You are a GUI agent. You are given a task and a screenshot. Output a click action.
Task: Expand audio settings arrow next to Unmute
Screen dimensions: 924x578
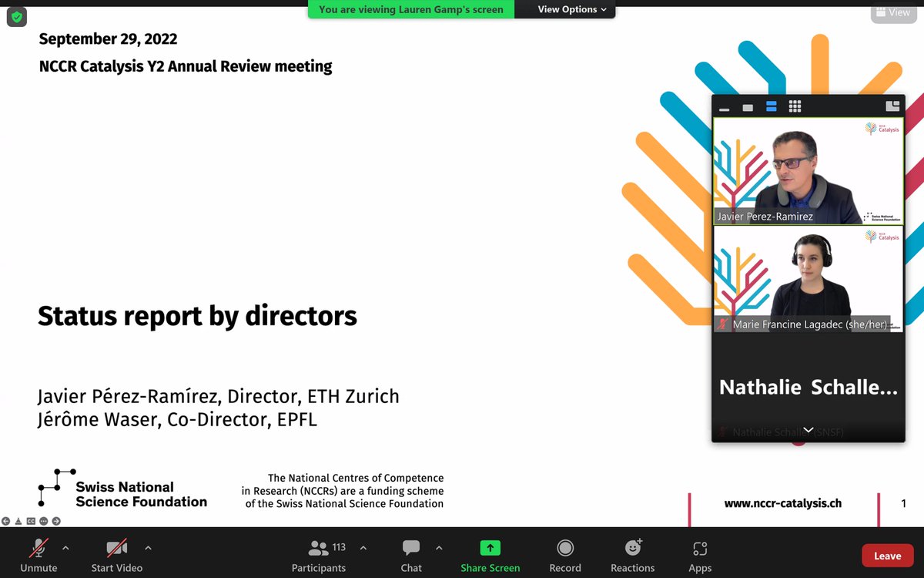coord(65,548)
